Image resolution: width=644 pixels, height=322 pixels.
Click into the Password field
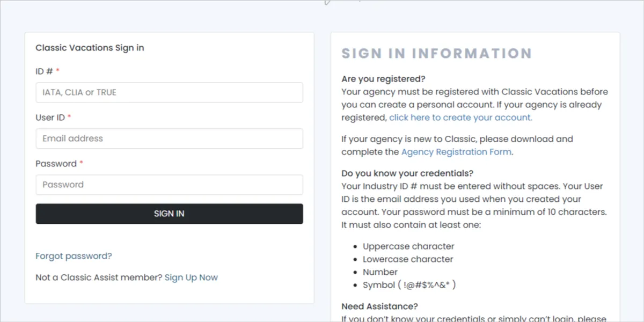169,185
